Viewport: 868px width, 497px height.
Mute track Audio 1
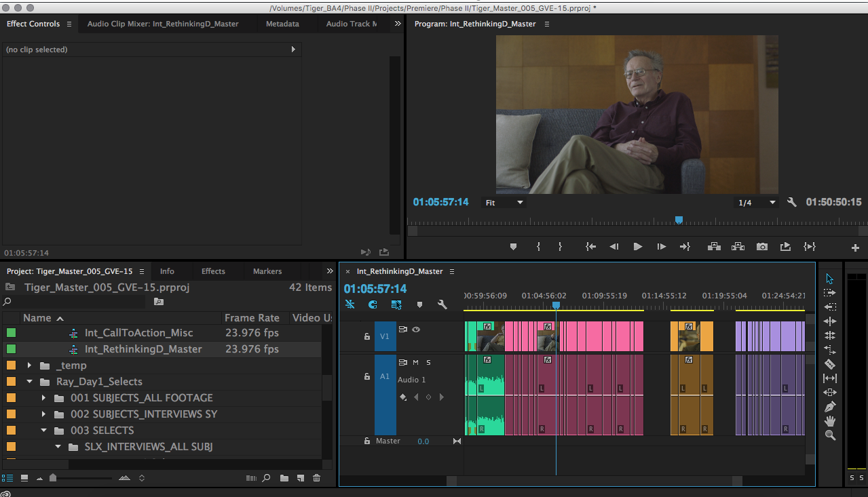coord(415,363)
